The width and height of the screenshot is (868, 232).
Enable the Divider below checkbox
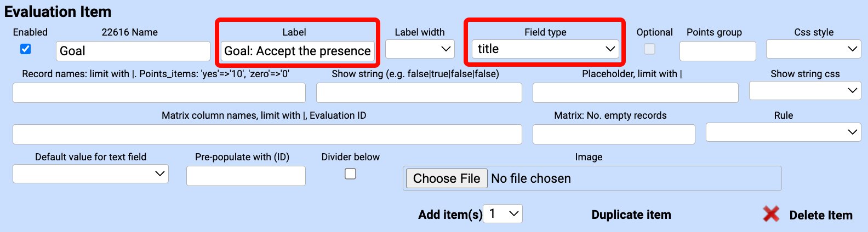(x=350, y=174)
